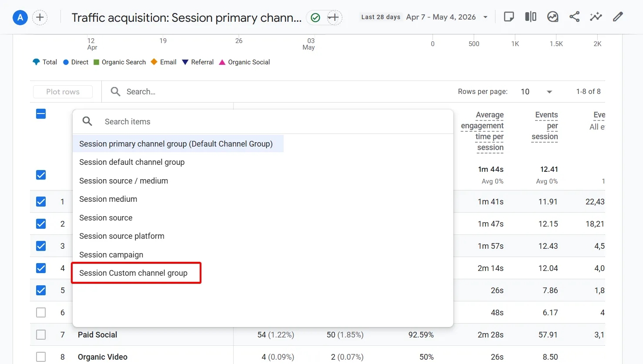Click the magnifier icon in Search items
Image resolution: width=643 pixels, height=364 pixels.
coord(87,121)
